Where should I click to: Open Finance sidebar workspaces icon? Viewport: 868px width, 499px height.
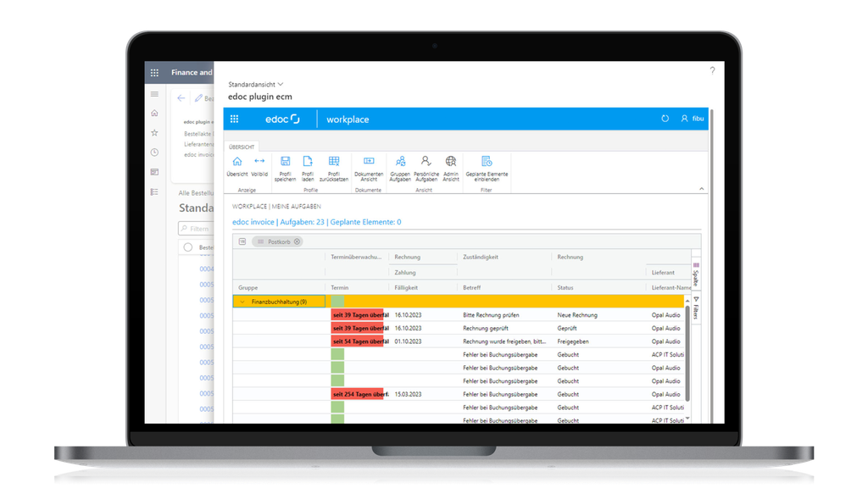(x=154, y=172)
